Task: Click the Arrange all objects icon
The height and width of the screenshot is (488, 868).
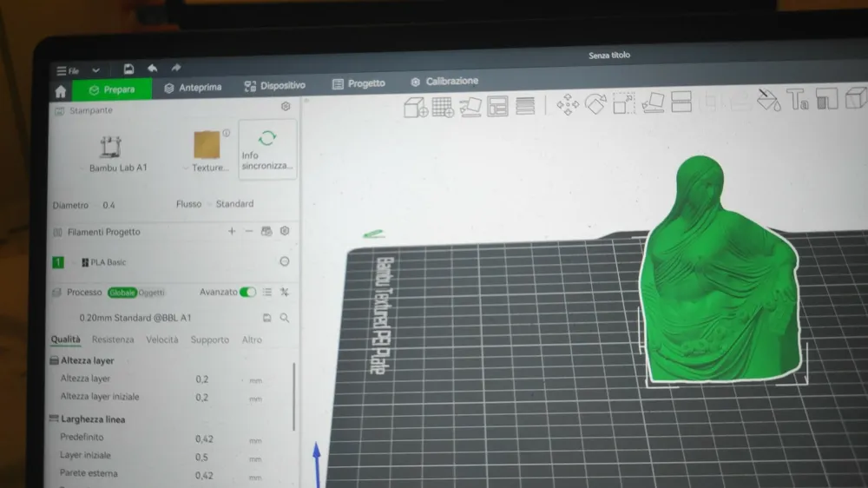Action: pyautogui.click(x=497, y=106)
